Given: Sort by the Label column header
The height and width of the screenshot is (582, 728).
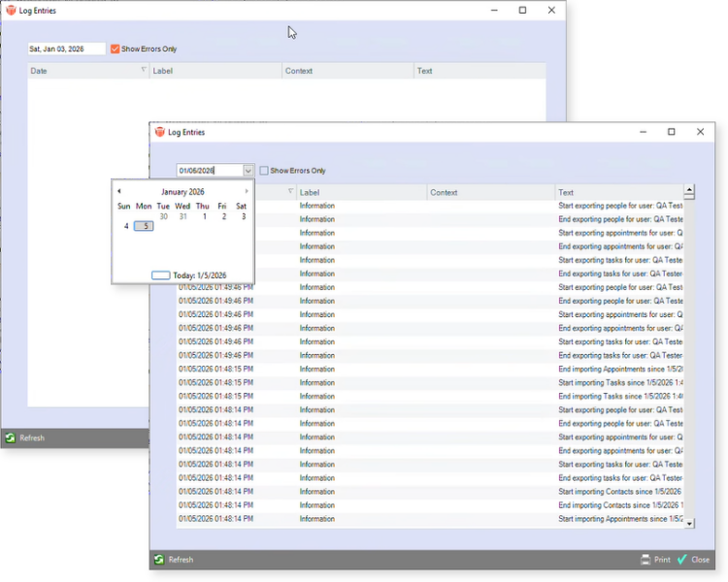Looking at the screenshot, I should (x=361, y=192).
